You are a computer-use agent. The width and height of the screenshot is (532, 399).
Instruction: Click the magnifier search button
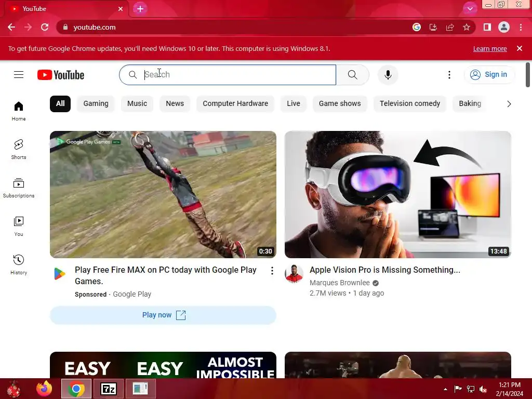353,75
